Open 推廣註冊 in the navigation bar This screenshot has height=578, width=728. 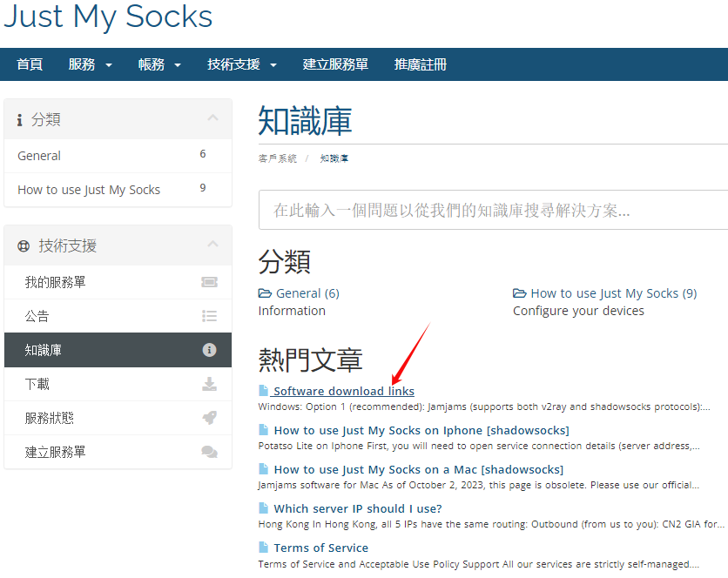(420, 64)
